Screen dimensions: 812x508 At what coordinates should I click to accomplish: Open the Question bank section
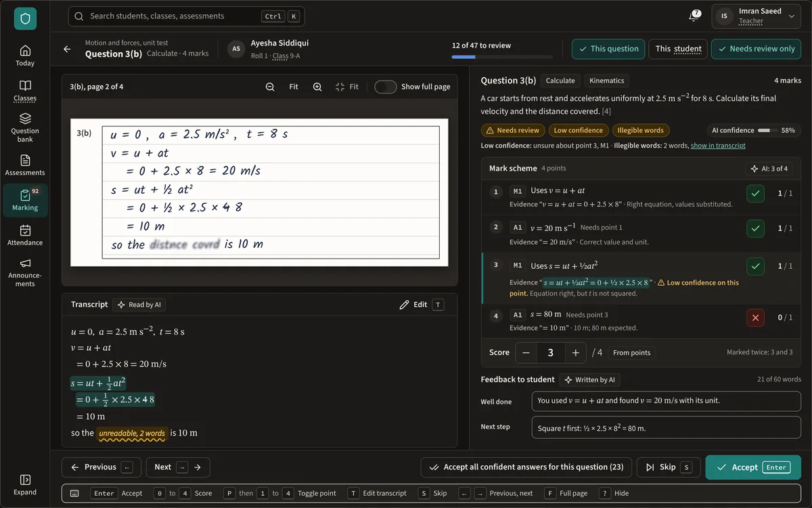point(25,127)
